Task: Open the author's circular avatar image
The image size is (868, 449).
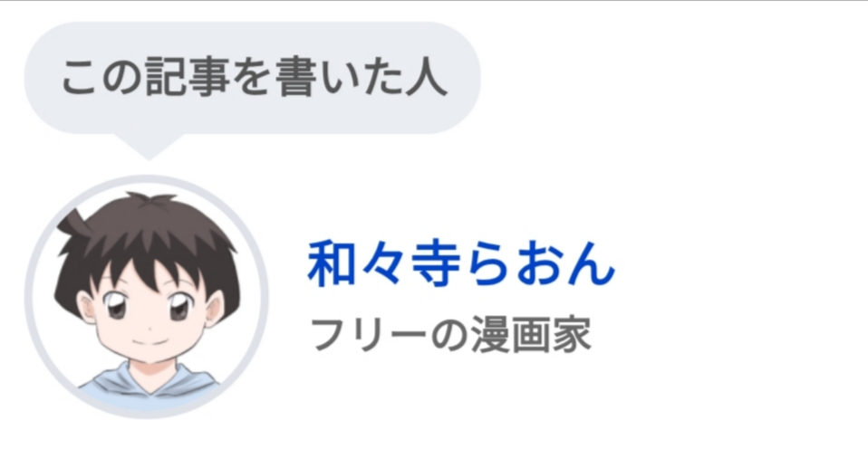Action: [147, 296]
